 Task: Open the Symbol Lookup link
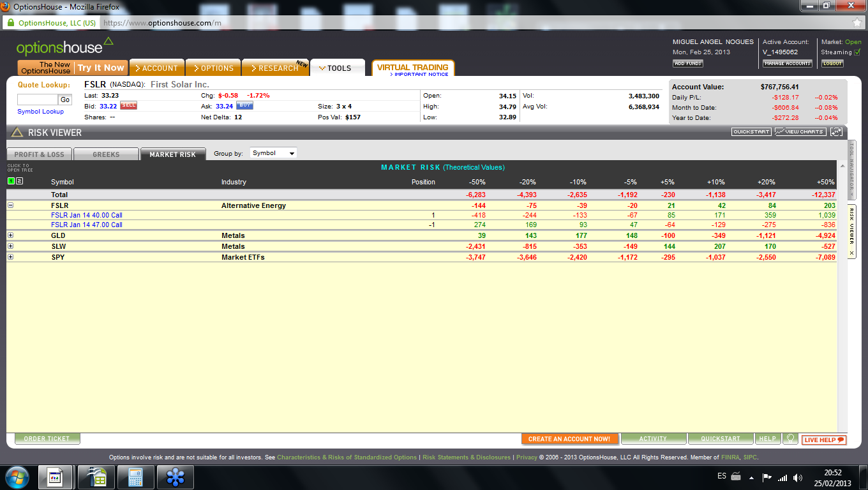pos(41,112)
